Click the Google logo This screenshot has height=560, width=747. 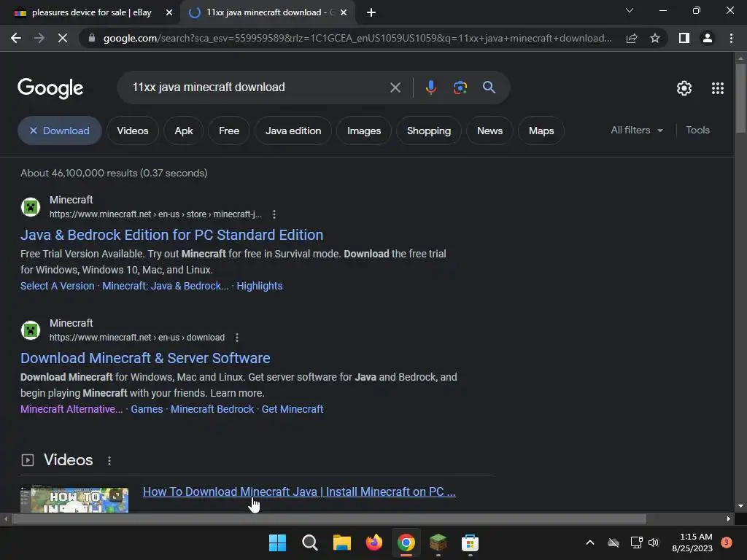coord(50,88)
